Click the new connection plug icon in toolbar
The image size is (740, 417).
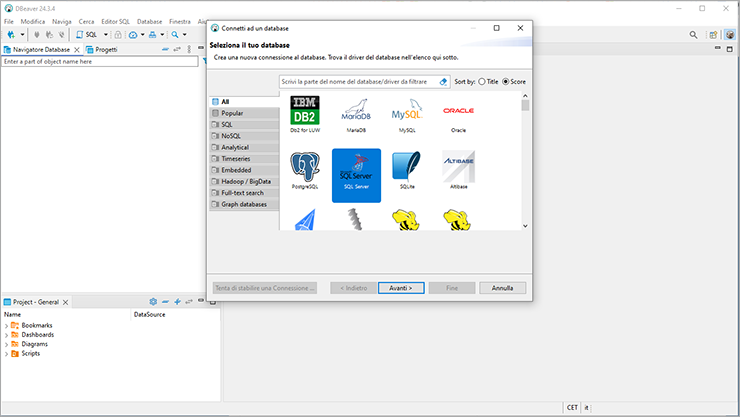click(x=11, y=34)
